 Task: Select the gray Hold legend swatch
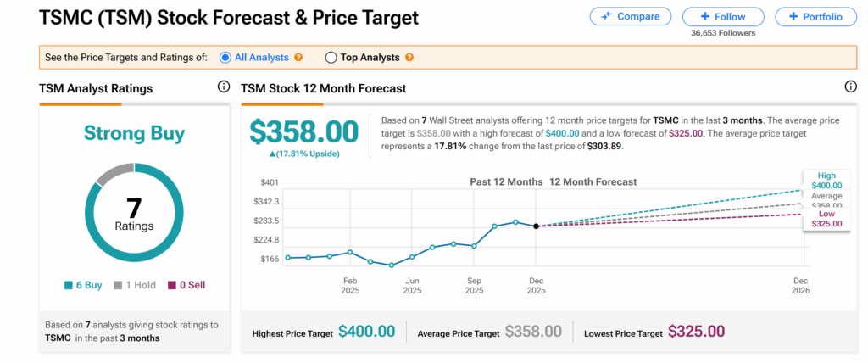(119, 286)
